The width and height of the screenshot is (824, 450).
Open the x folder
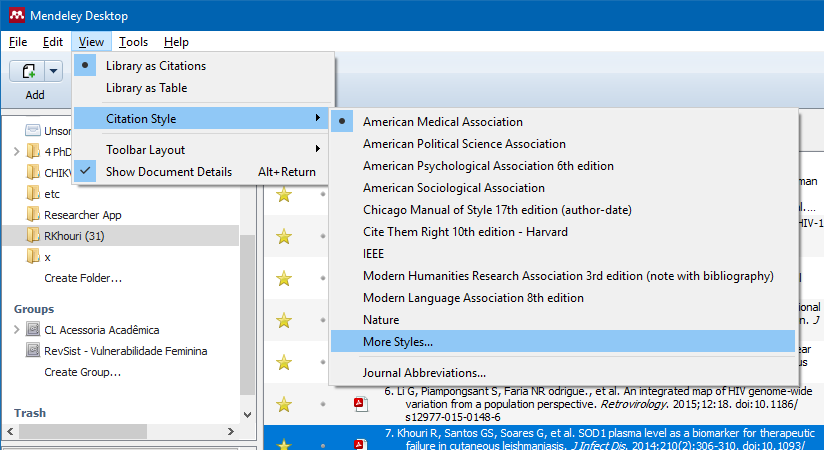pyautogui.click(x=47, y=257)
